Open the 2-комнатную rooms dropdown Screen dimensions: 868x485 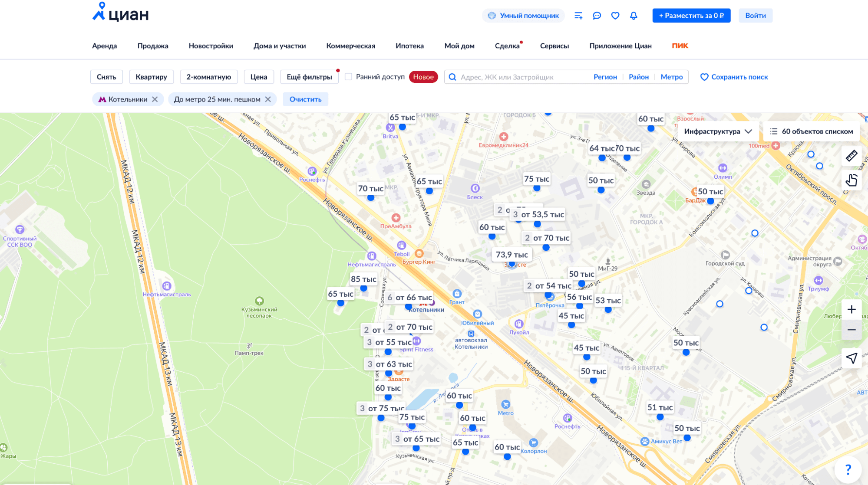(x=208, y=77)
